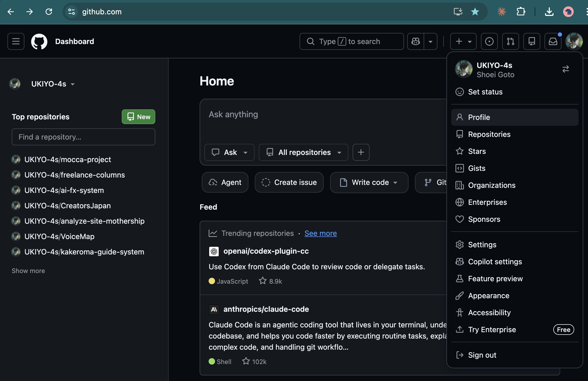Open Settings from the user menu
Image resolution: width=588 pixels, height=381 pixels.
[515, 245]
